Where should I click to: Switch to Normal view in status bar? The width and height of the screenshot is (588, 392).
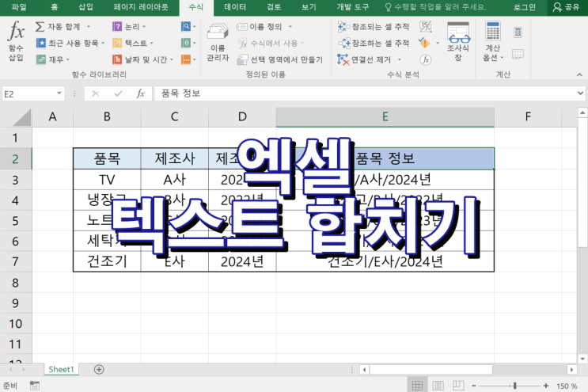tap(417, 385)
